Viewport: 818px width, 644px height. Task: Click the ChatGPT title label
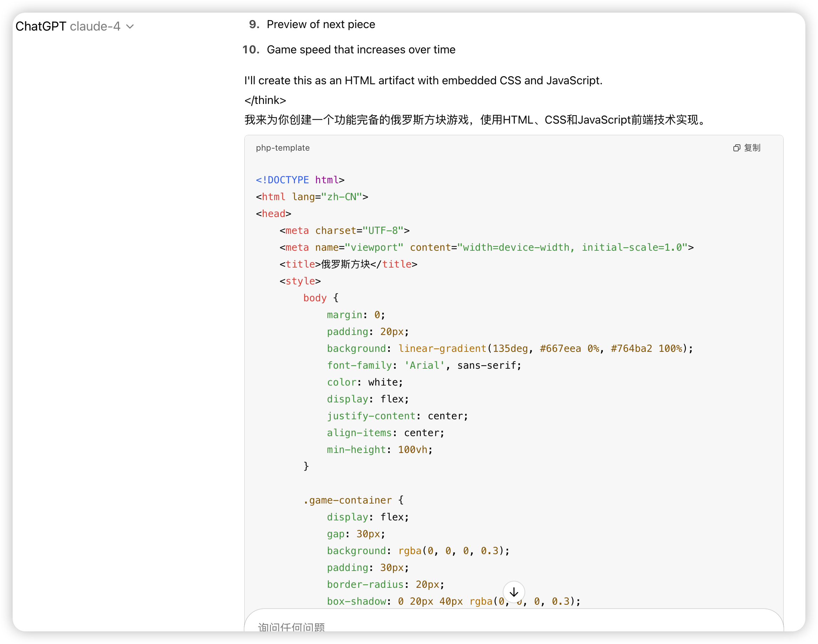[41, 26]
